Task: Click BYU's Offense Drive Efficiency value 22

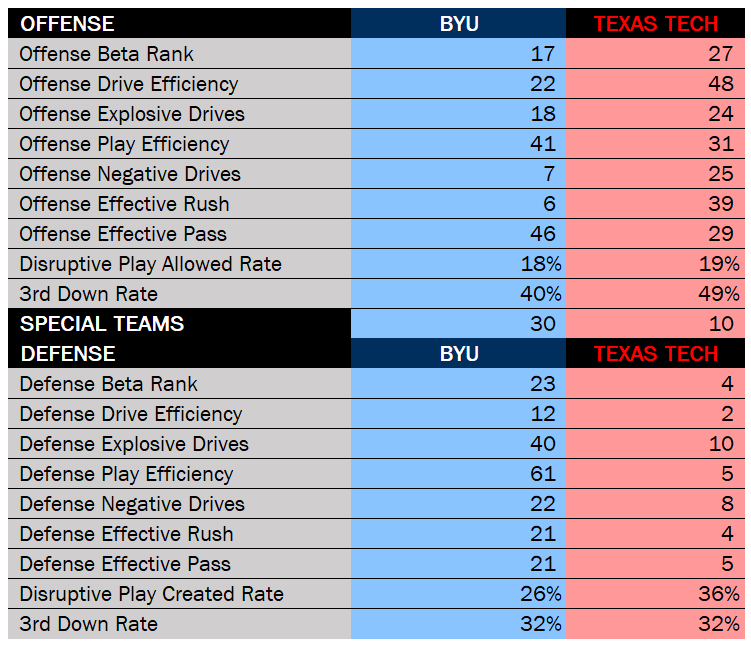Action: coord(541,84)
